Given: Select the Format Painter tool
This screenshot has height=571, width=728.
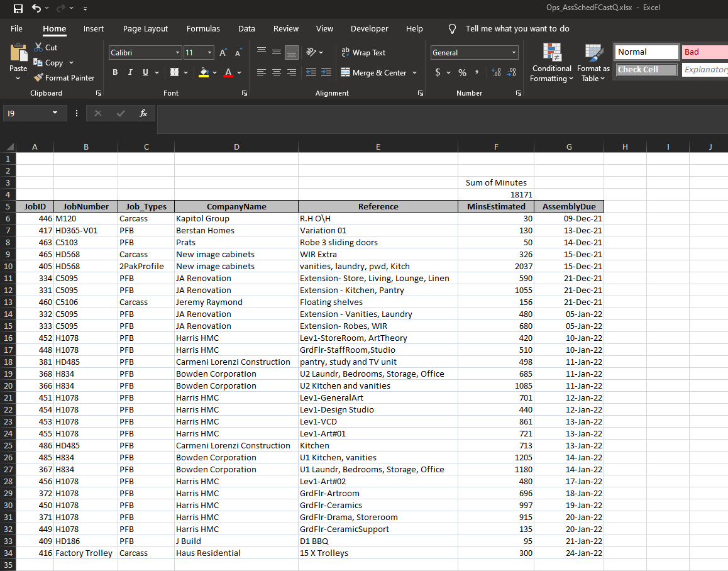Looking at the screenshot, I should (x=63, y=78).
